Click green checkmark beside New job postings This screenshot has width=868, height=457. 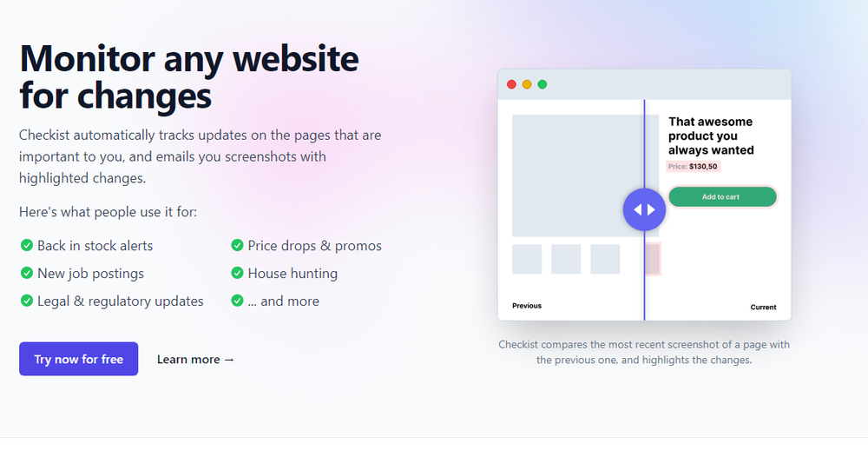point(27,273)
